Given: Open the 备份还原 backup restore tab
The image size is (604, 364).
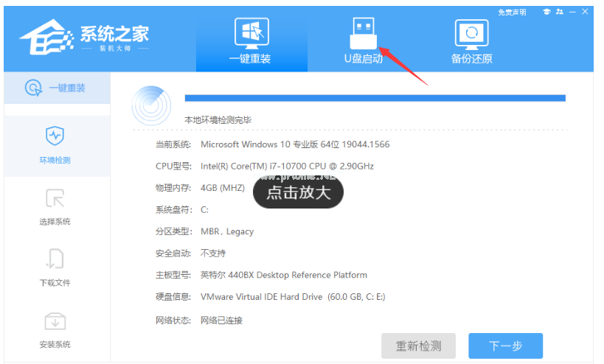Looking at the screenshot, I should [x=471, y=41].
